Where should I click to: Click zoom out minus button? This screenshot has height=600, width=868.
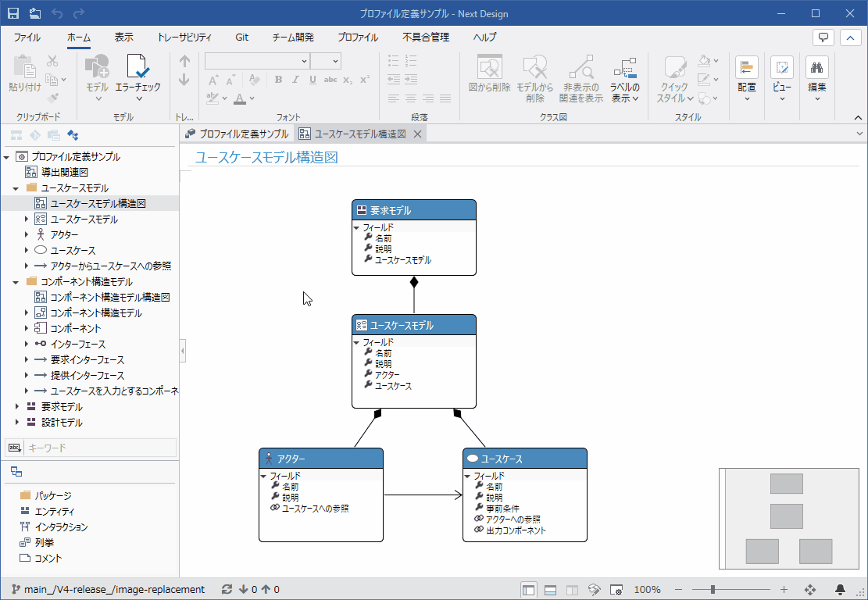point(679,590)
